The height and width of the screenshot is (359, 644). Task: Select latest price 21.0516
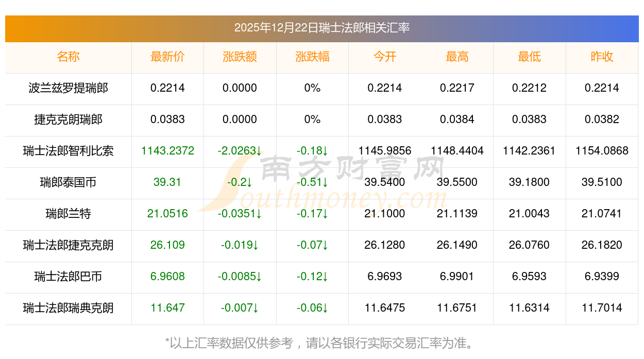[167, 214]
